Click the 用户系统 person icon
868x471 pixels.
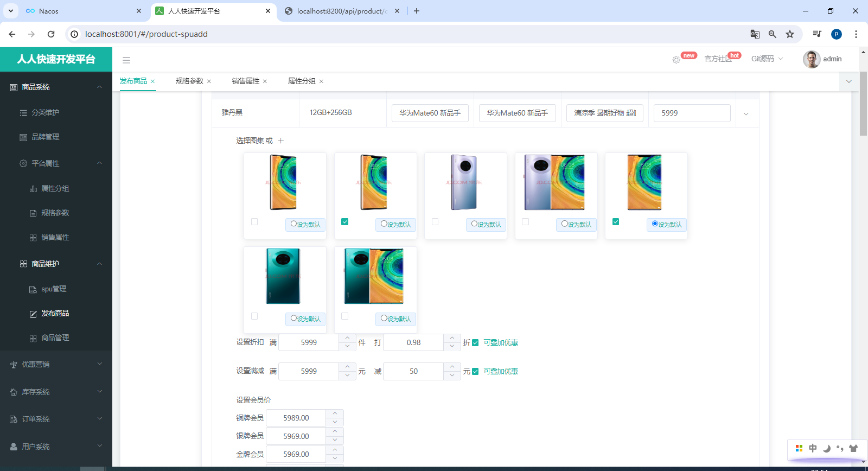[x=14, y=447]
